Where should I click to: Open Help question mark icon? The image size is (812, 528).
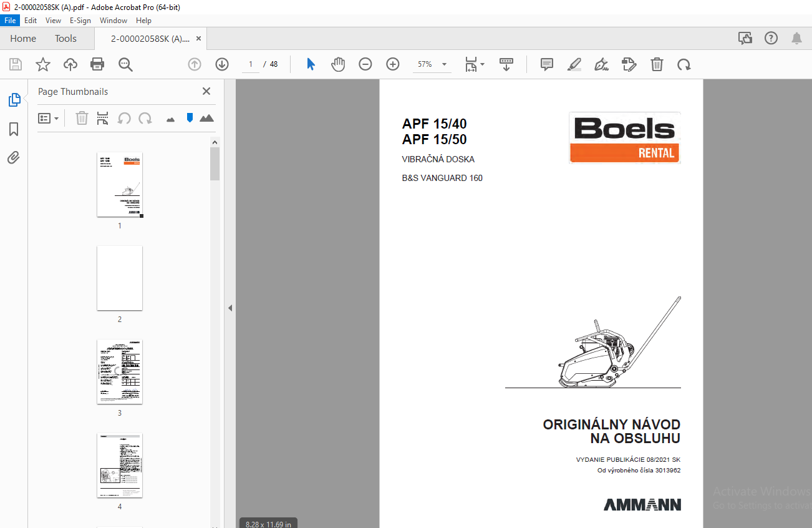tap(771, 38)
